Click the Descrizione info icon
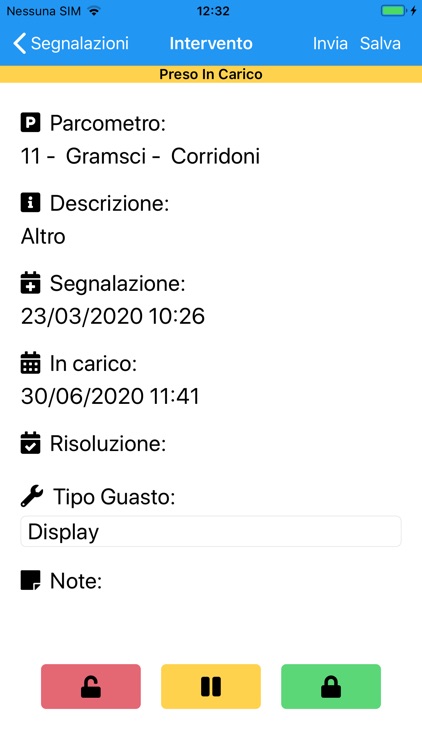This screenshot has width=422, height=750. pos(31,203)
